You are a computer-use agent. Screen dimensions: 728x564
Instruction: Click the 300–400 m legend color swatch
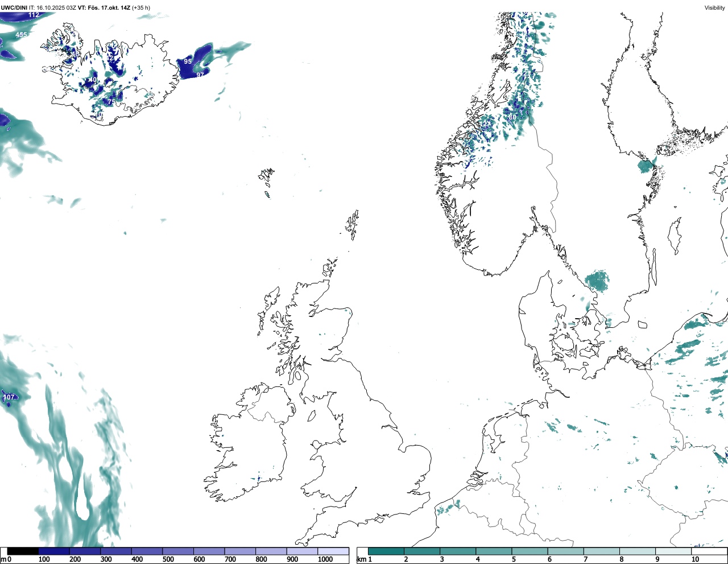pyautogui.click(x=116, y=551)
